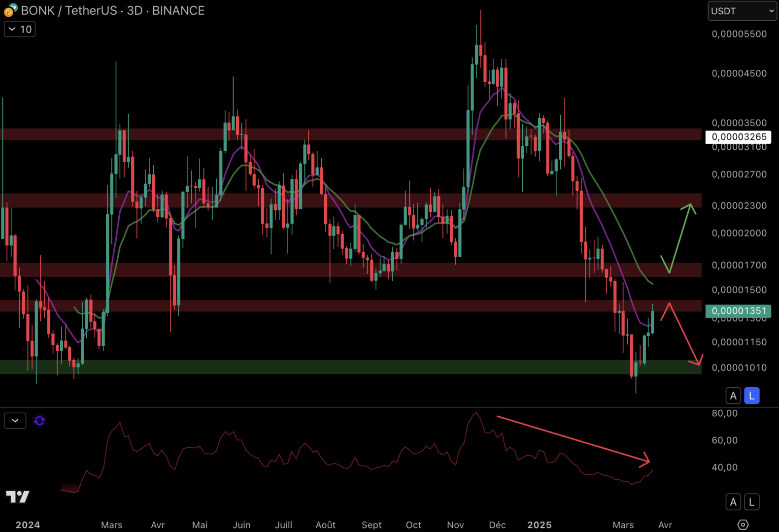Enable log scale on the RSI pane
779x532 pixels.
pos(751,502)
